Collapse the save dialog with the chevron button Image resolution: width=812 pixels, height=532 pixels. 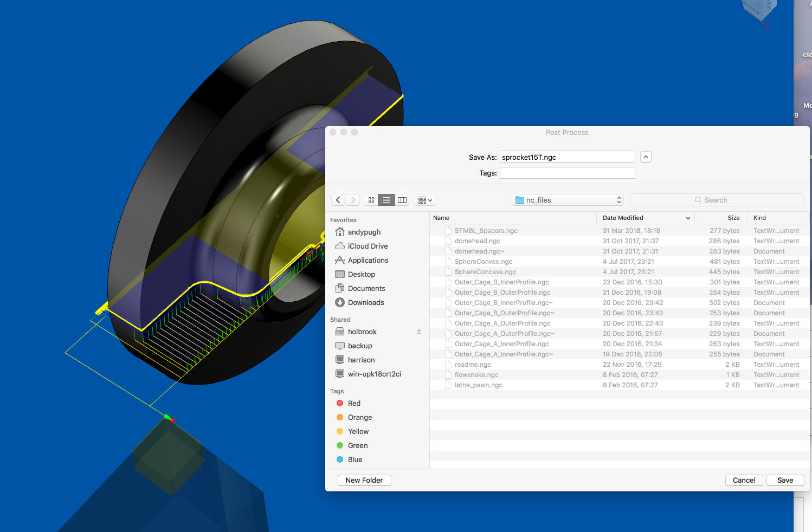click(646, 157)
